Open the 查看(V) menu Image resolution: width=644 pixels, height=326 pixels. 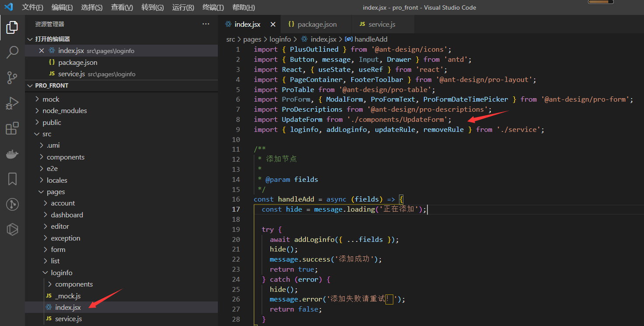pos(122,7)
